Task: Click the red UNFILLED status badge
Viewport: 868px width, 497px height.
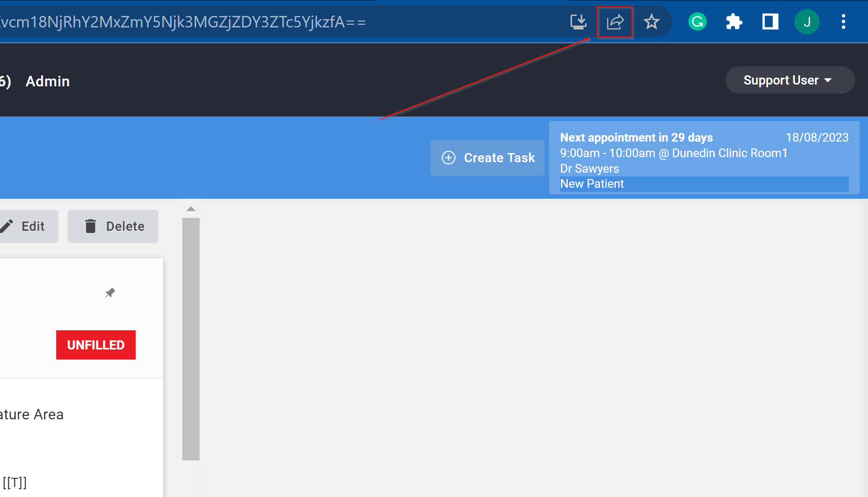Action: [x=95, y=344]
